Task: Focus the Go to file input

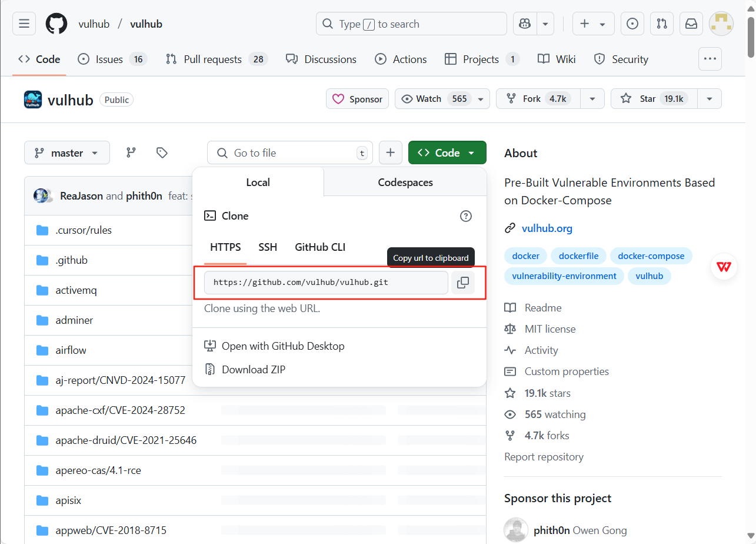Action: tap(290, 152)
